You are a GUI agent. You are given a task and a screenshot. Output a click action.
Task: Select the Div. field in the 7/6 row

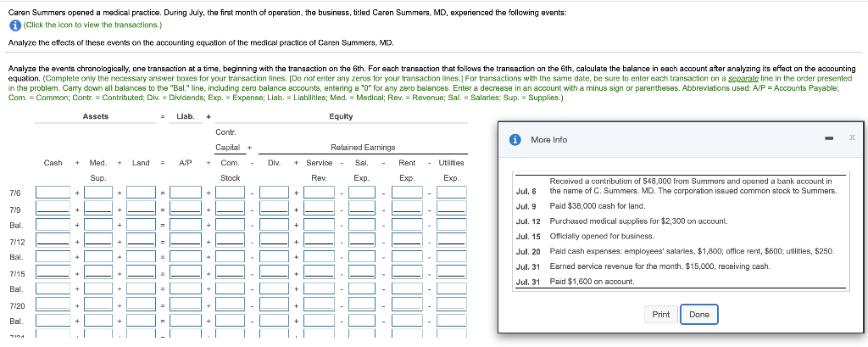275,193
